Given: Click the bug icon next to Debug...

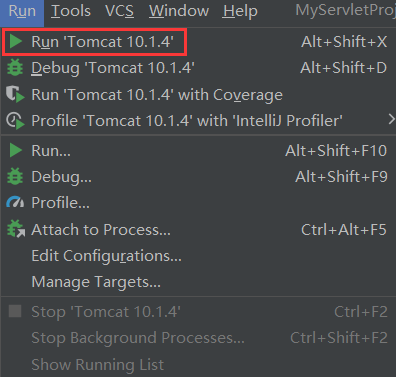Looking at the screenshot, I should click(15, 176).
